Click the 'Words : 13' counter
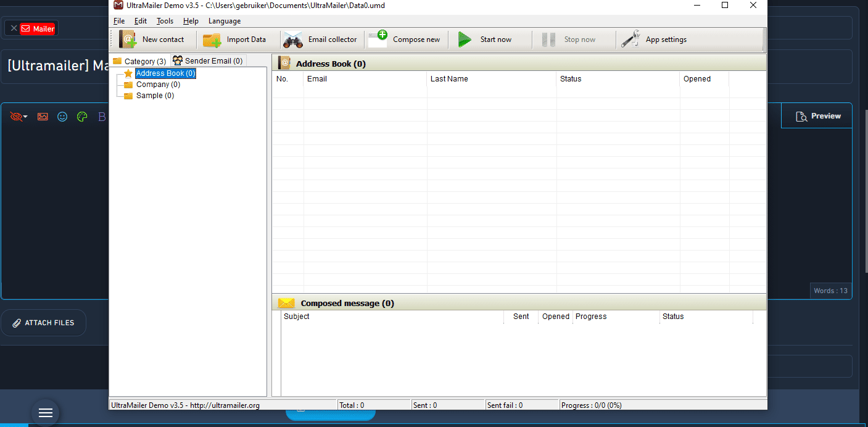Screen dimensions: 868x427 click(831, 291)
